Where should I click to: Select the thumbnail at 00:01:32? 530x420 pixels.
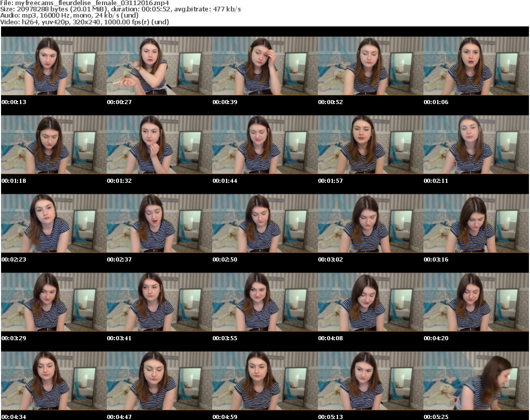159,144
